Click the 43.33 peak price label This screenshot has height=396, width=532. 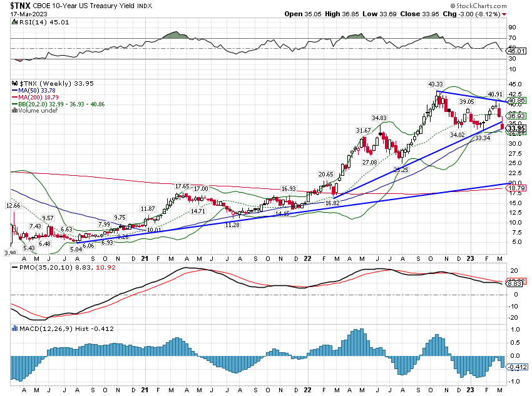436,84
